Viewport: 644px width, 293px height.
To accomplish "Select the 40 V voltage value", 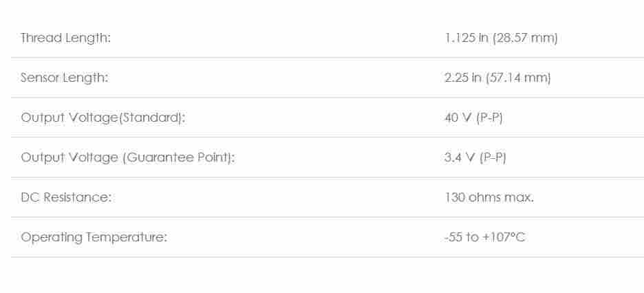I will click(x=458, y=118).
